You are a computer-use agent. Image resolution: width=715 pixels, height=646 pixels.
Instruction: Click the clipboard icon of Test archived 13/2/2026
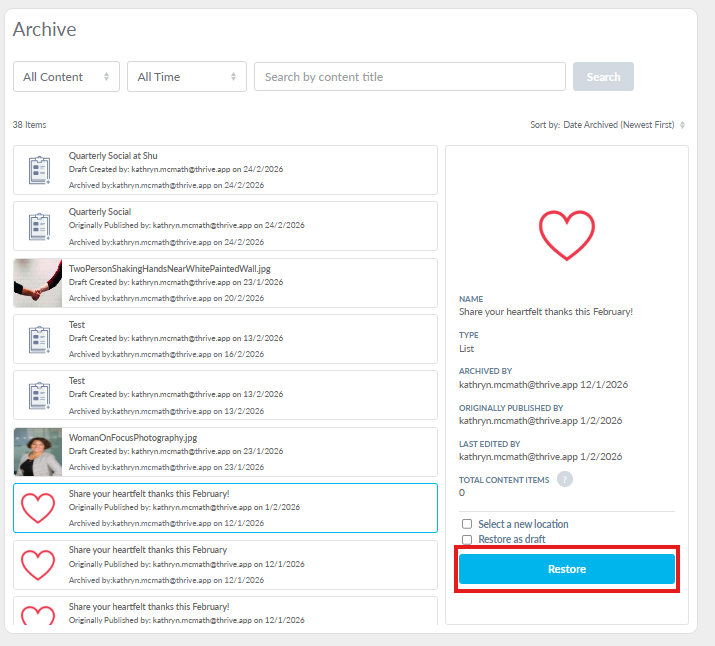38,396
